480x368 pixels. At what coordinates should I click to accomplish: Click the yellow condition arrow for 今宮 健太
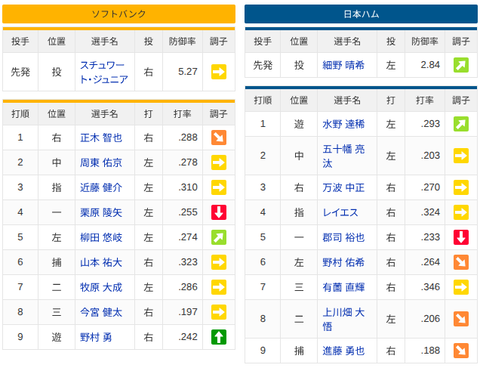pyautogui.click(x=219, y=312)
